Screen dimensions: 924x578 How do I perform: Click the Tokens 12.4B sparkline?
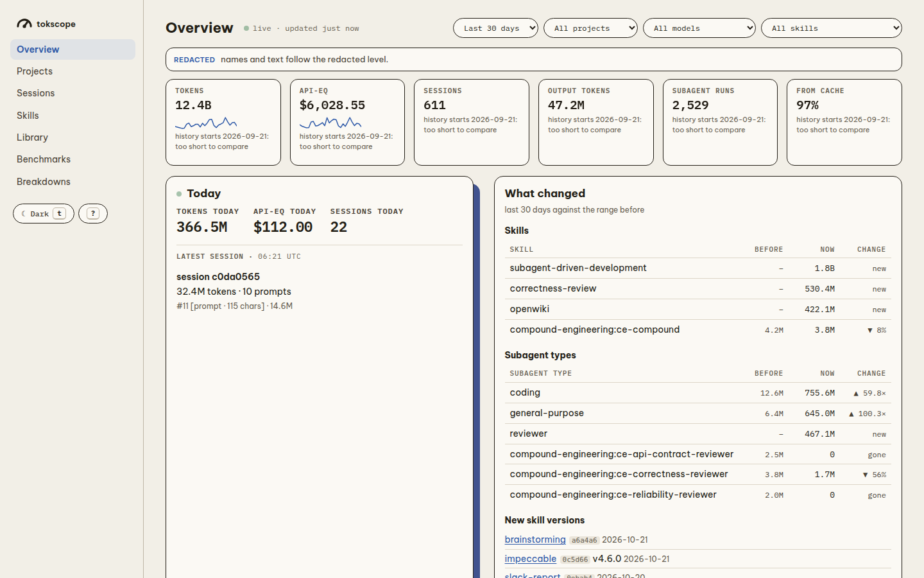tap(206, 123)
